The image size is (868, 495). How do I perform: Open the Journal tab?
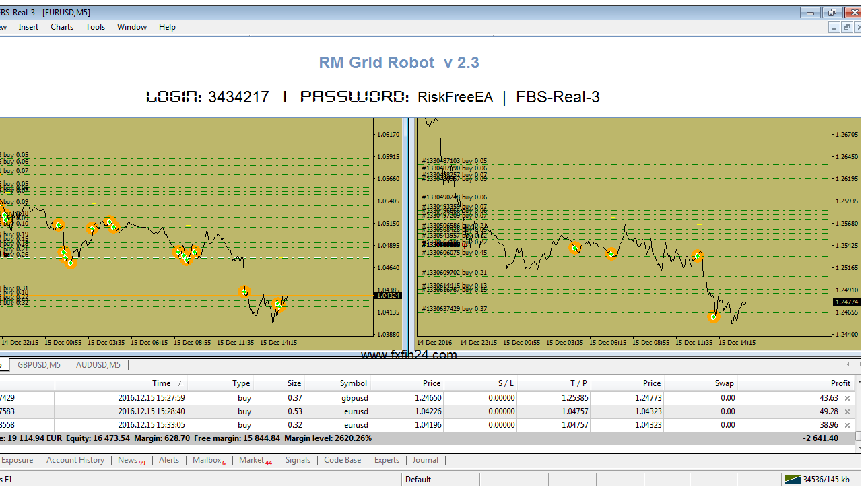[425, 460]
